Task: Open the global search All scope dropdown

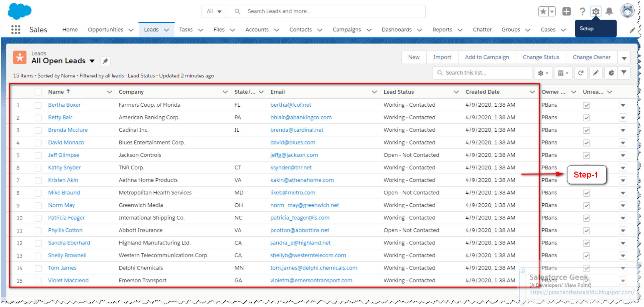Action: [214, 11]
